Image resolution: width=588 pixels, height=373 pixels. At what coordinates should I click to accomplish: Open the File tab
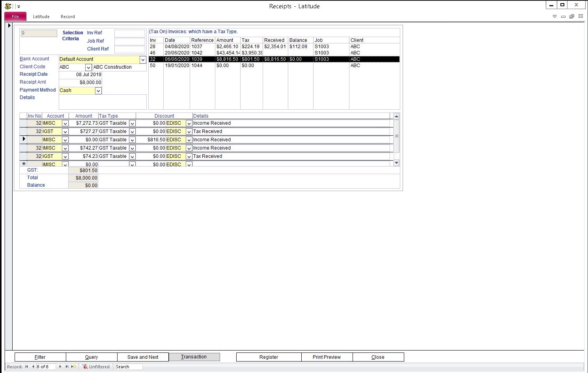tap(15, 17)
